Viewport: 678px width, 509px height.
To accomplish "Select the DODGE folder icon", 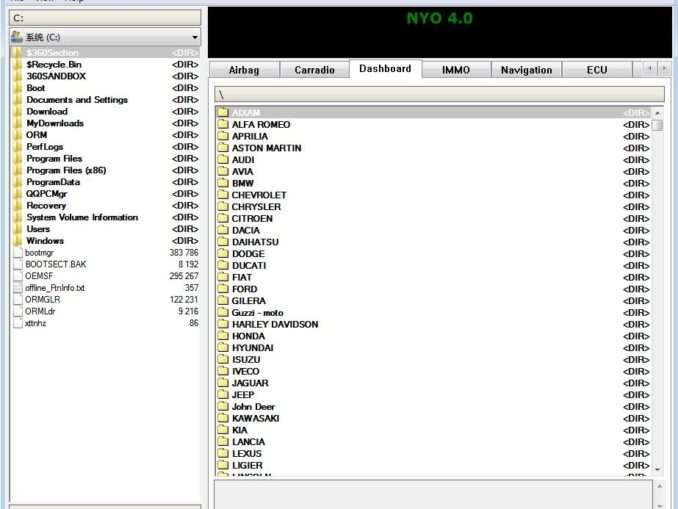I will point(223,253).
